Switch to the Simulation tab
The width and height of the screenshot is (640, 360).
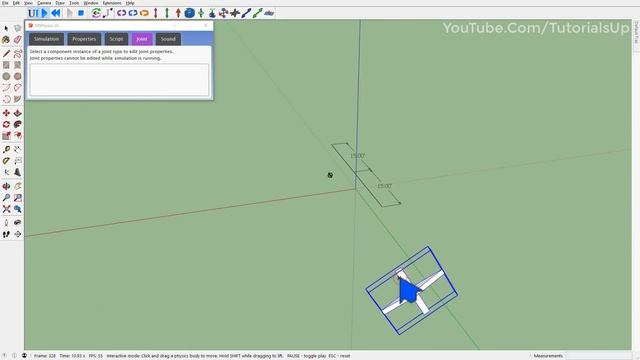(x=47, y=39)
